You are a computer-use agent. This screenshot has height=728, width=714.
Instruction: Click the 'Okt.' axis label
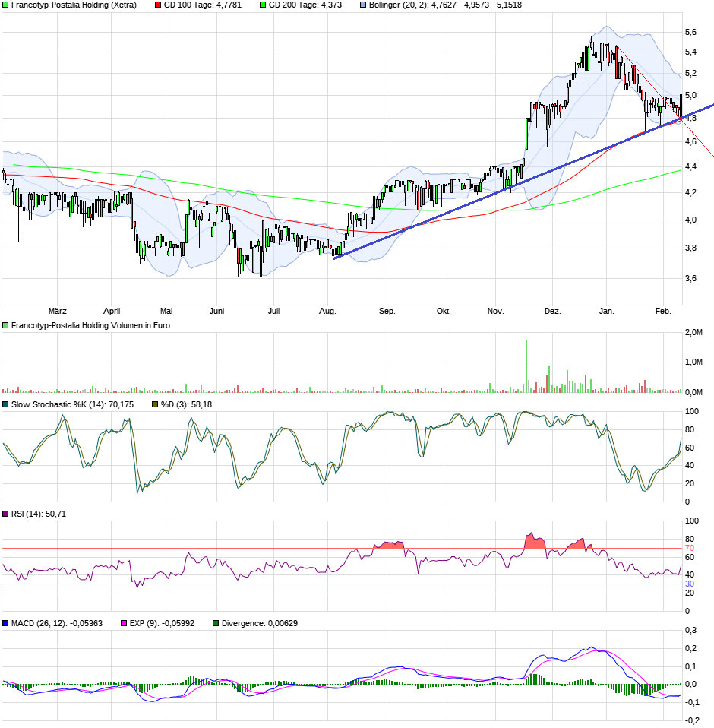click(444, 311)
